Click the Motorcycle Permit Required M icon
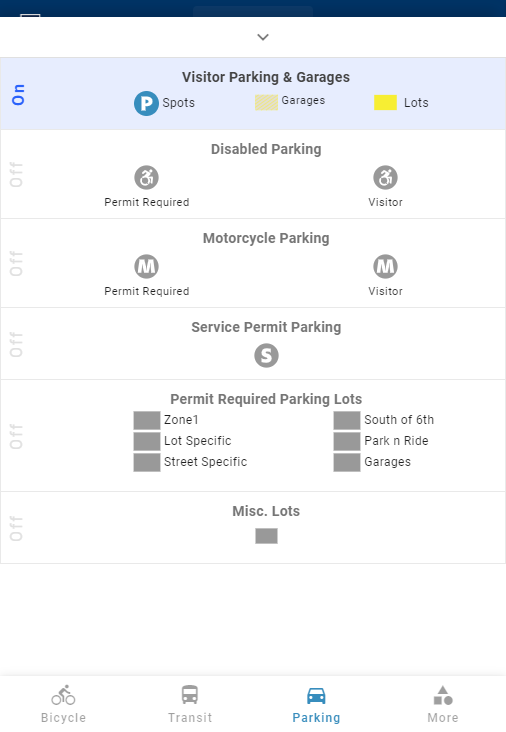 tap(147, 267)
